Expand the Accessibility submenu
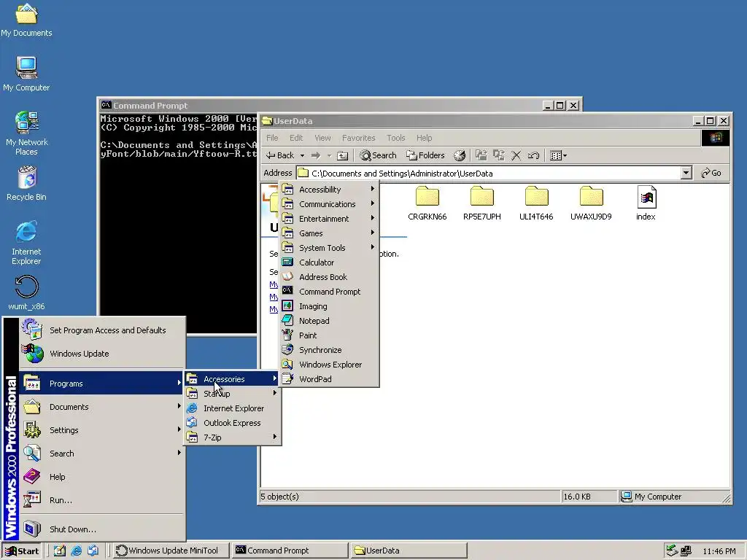Viewport: 747px width, 560px height. [x=329, y=190]
